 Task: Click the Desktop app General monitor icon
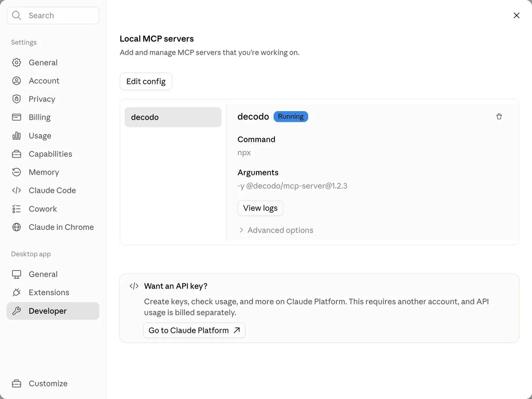[x=17, y=274]
